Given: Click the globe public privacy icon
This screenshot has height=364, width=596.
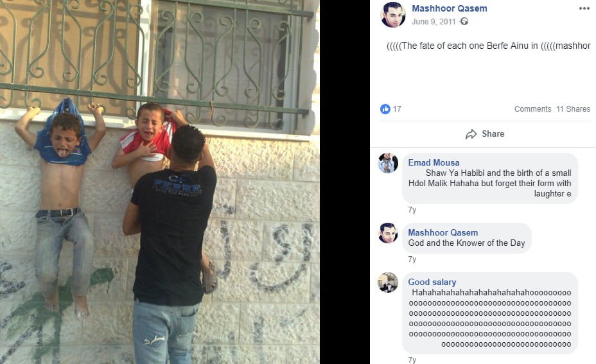Looking at the screenshot, I should 464,21.
